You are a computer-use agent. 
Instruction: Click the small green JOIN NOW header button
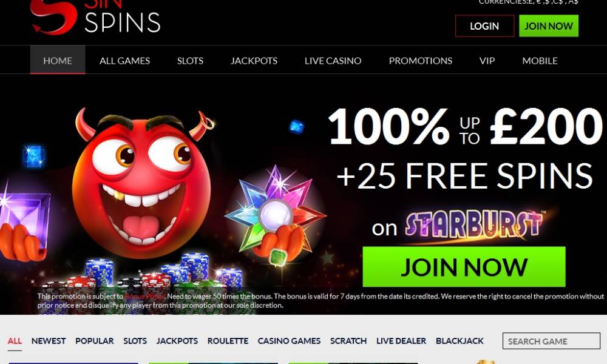tap(549, 26)
